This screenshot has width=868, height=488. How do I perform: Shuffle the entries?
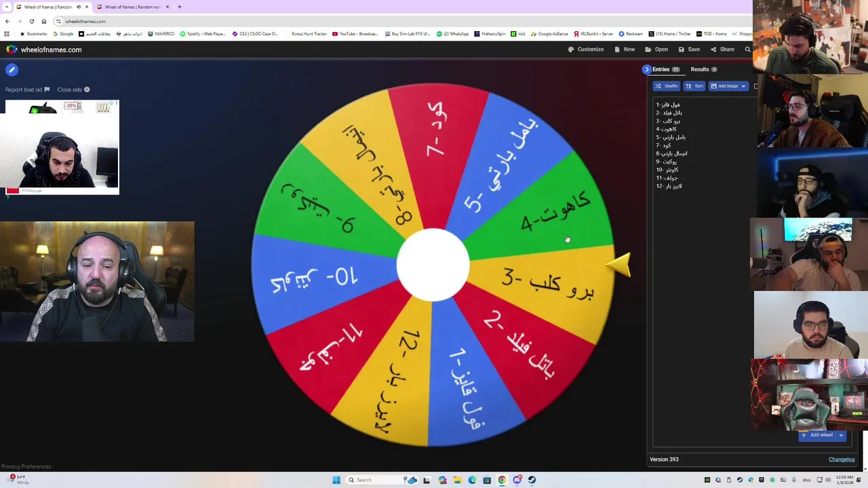click(667, 86)
